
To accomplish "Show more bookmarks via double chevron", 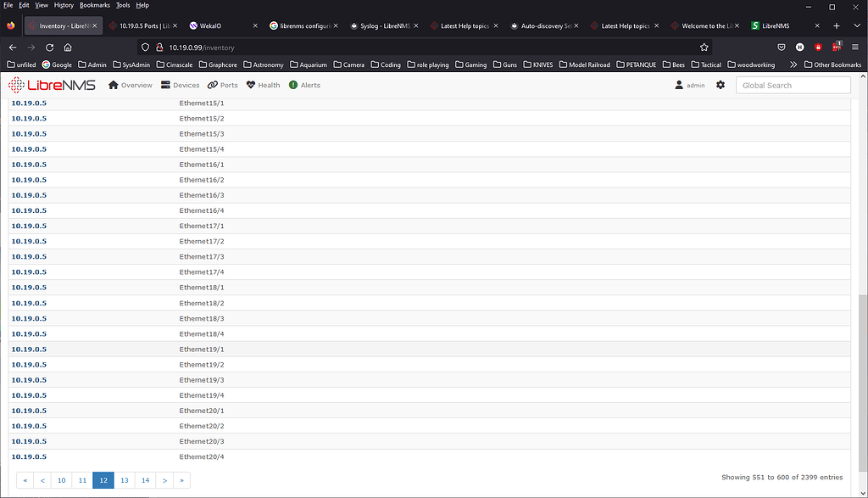I will (x=793, y=64).
